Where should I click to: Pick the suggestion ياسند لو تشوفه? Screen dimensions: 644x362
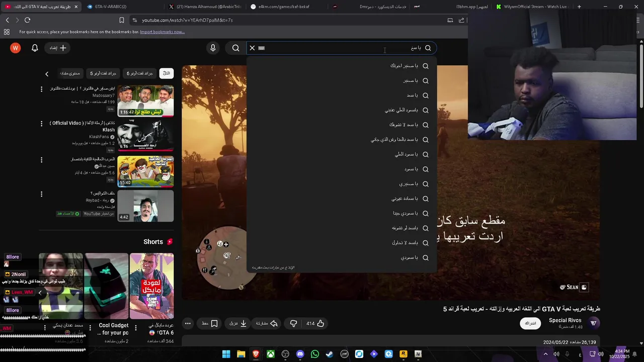coord(342,228)
